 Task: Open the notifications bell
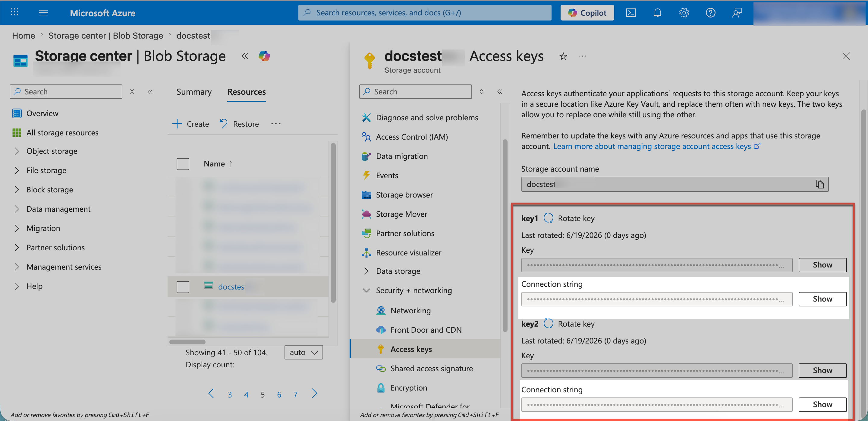(657, 13)
